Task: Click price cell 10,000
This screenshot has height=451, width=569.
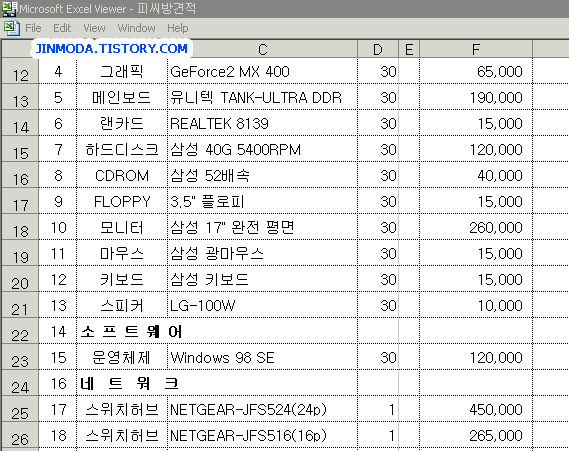Action: [476, 306]
